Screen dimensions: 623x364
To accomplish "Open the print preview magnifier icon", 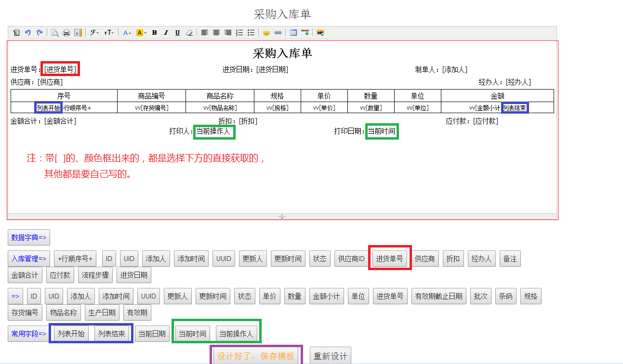I will click(x=55, y=33).
